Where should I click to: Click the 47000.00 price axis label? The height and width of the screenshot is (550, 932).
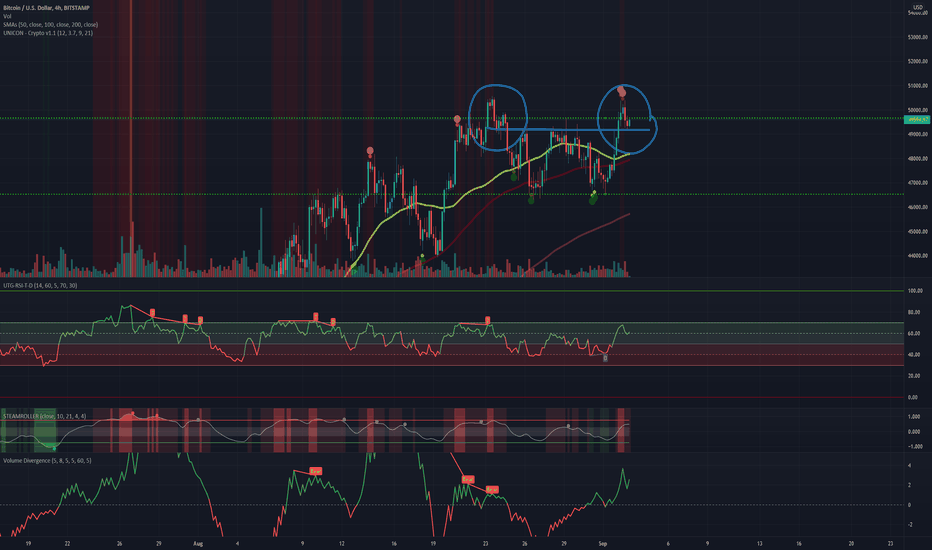917,183
